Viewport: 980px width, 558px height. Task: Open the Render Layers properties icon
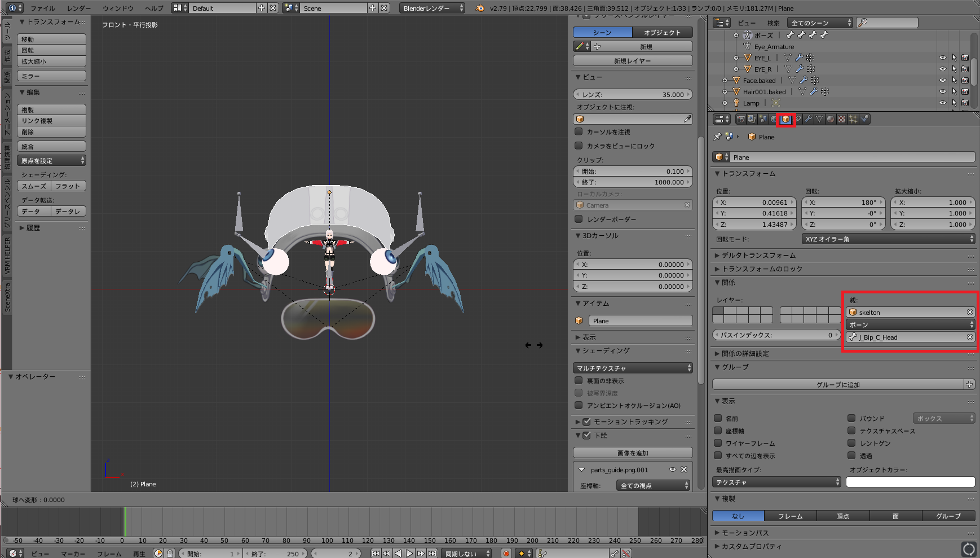752,119
